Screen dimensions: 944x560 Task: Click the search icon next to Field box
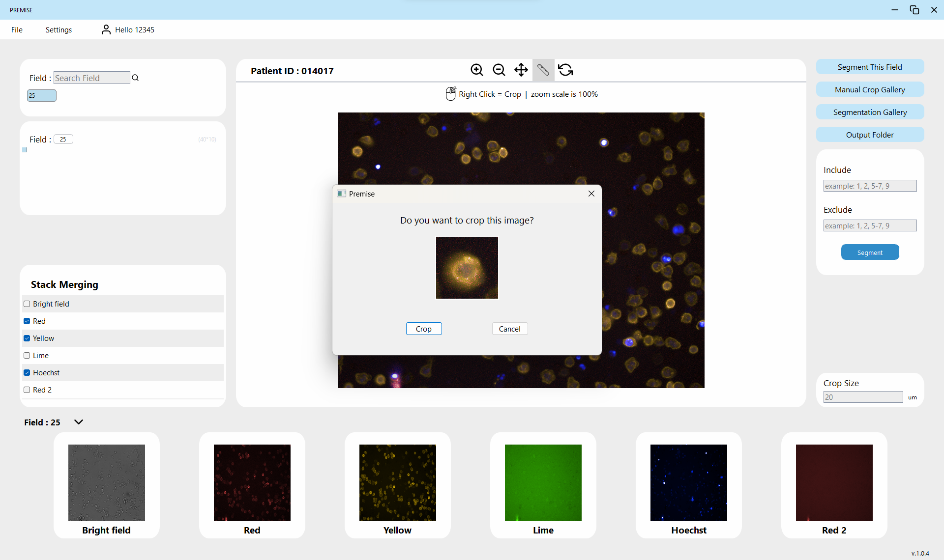pos(135,78)
